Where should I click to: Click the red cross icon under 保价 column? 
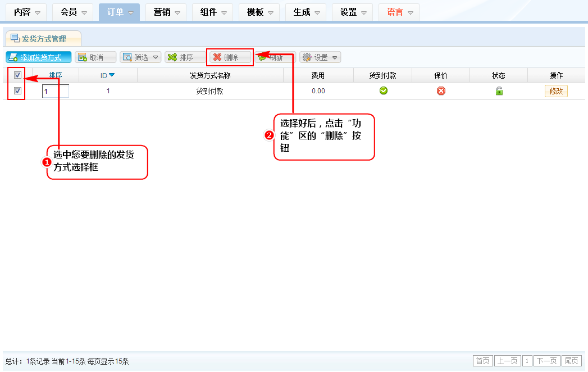click(x=441, y=91)
